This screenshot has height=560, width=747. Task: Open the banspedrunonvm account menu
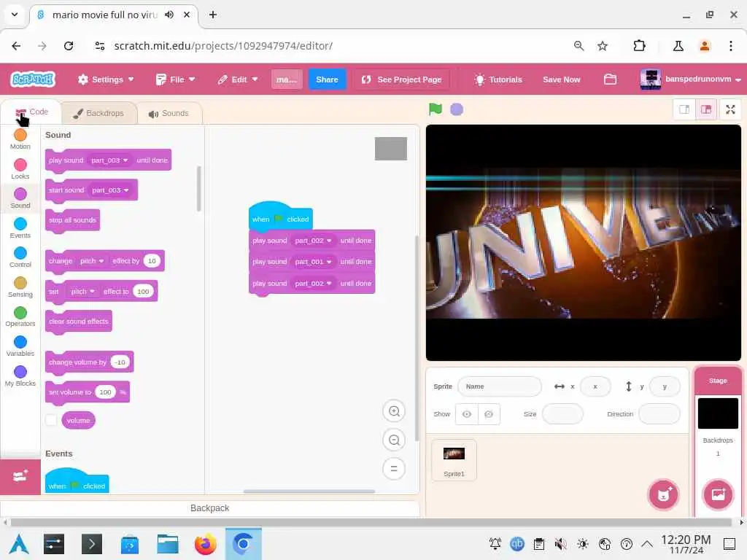[690, 79]
